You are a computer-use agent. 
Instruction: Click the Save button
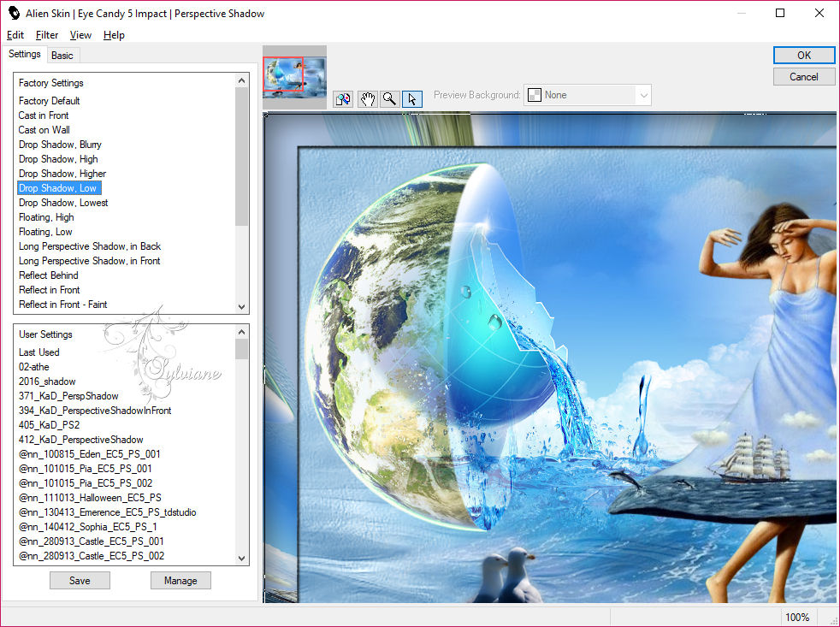point(80,580)
